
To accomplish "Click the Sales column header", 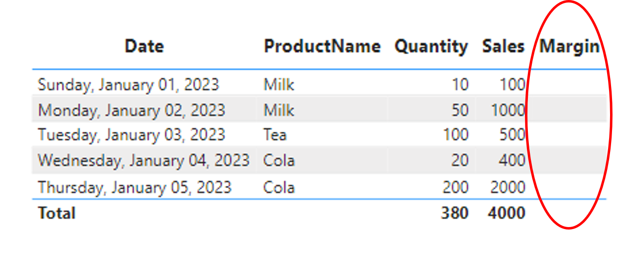I will [503, 47].
